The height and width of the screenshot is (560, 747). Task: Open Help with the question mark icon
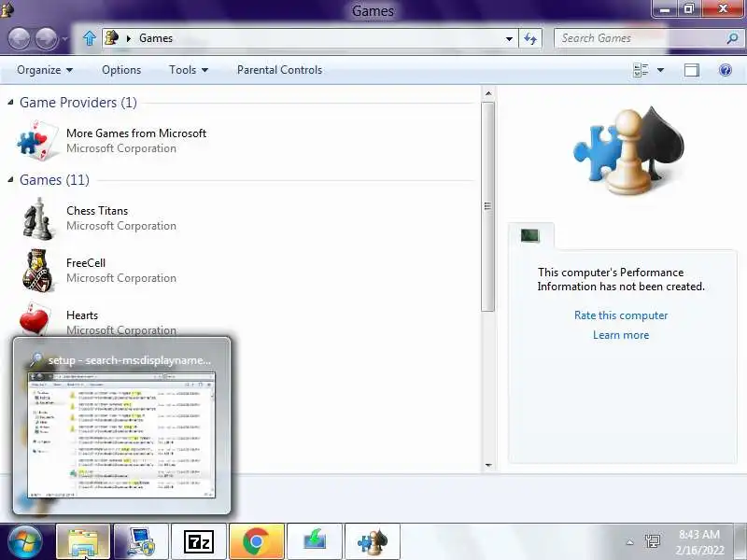(x=726, y=71)
